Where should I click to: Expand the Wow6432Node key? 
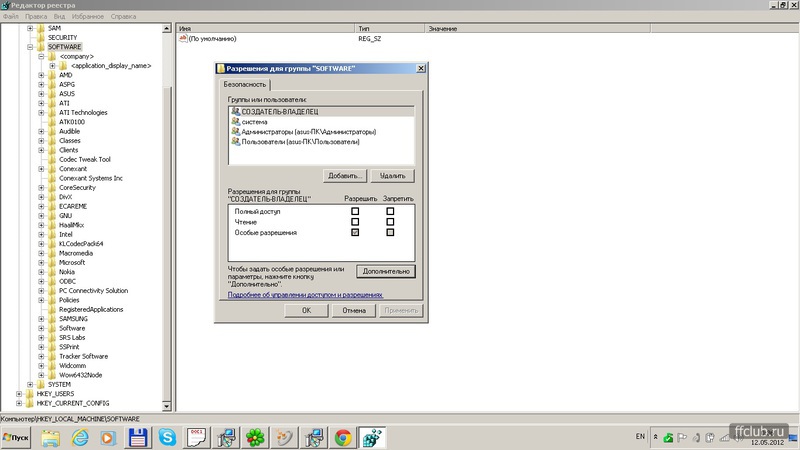[x=41, y=375]
